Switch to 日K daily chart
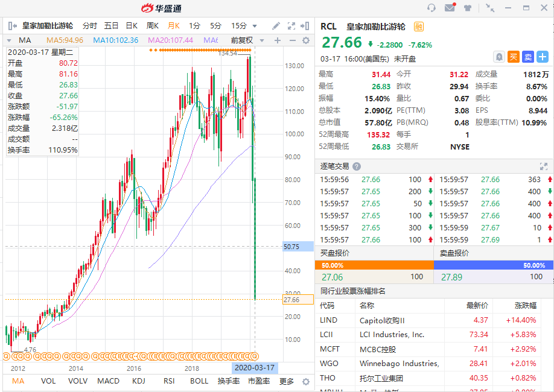 pos(132,26)
